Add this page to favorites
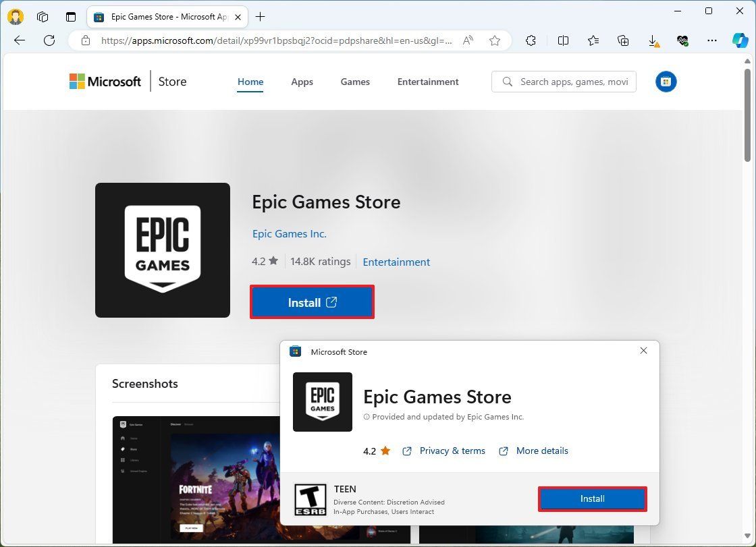Viewport: 756px width, 547px height. (x=494, y=40)
